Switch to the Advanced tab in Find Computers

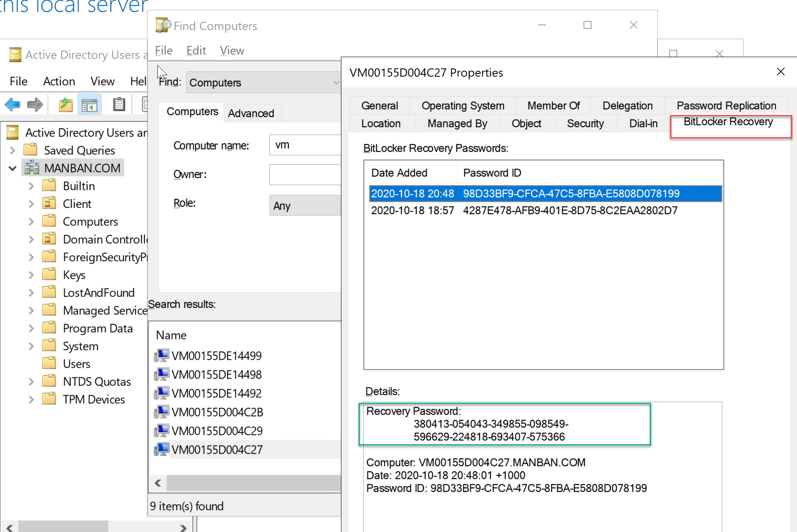(x=251, y=113)
